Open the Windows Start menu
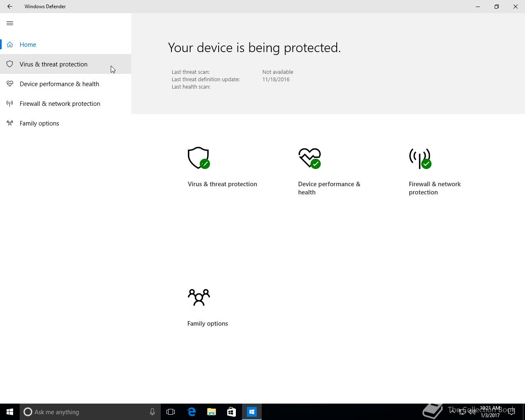The height and width of the screenshot is (420, 525). [x=10, y=412]
